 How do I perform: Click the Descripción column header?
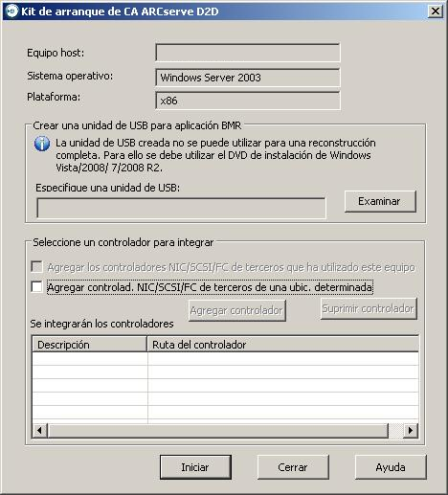89,344
